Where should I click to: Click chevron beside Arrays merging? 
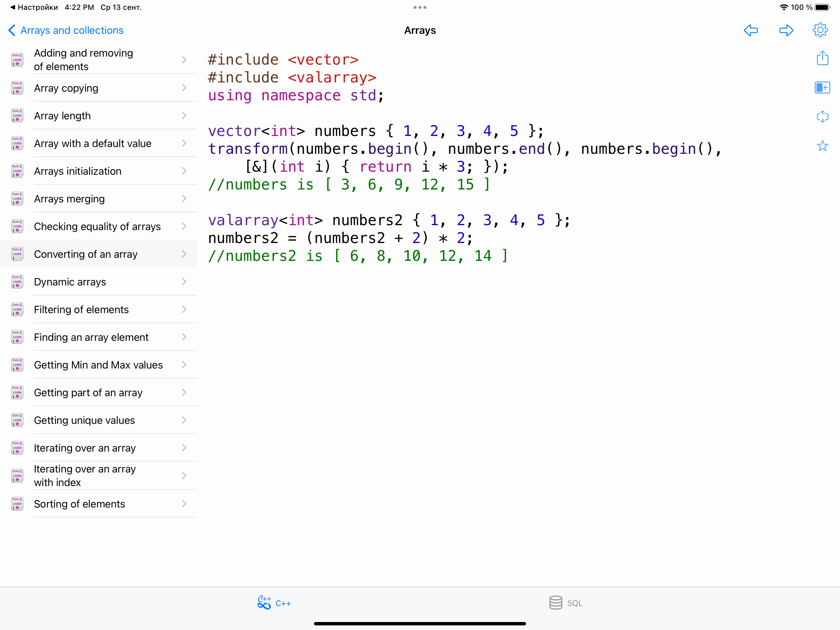coord(184,199)
